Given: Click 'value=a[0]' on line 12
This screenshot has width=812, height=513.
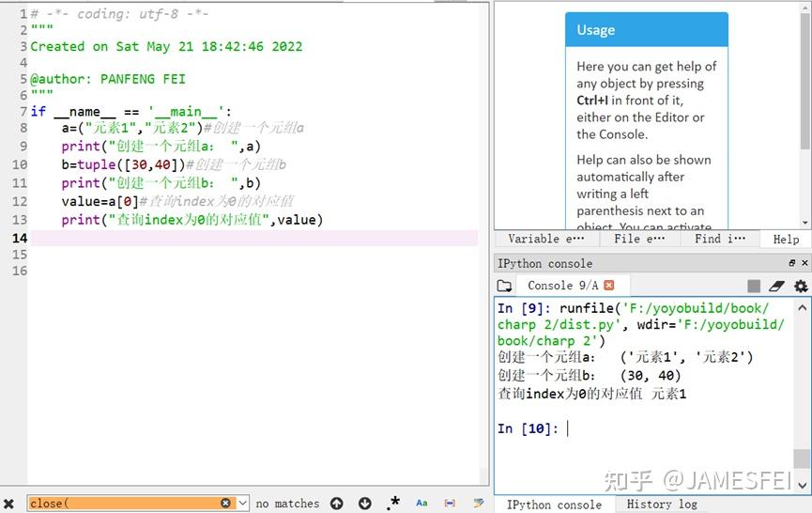Looking at the screenshot, I should 100,202.
